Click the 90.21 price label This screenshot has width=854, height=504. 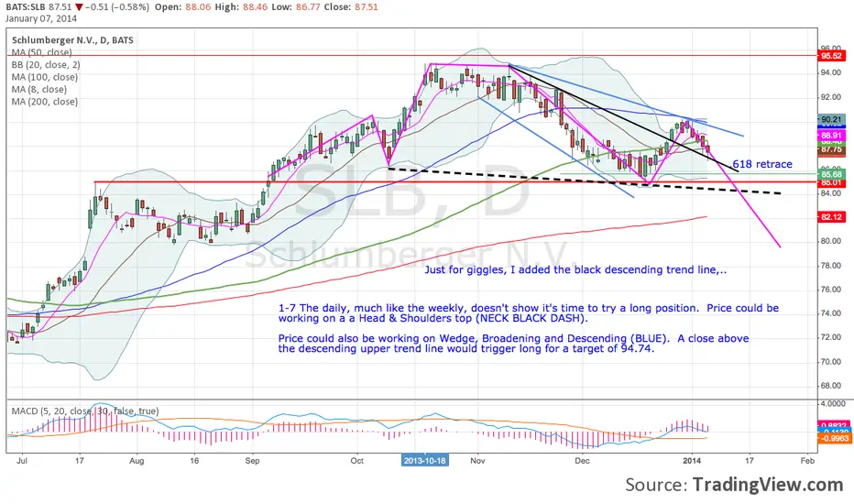831,119
